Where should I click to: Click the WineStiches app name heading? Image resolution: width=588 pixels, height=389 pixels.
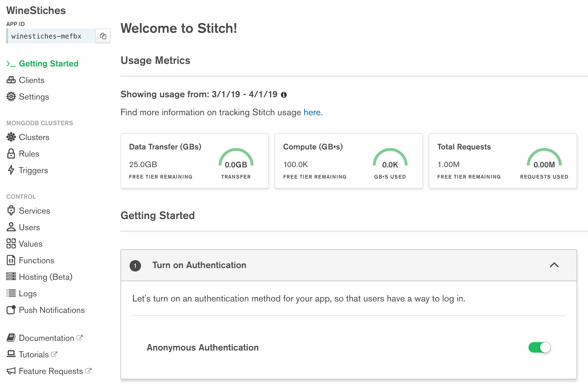36,10
